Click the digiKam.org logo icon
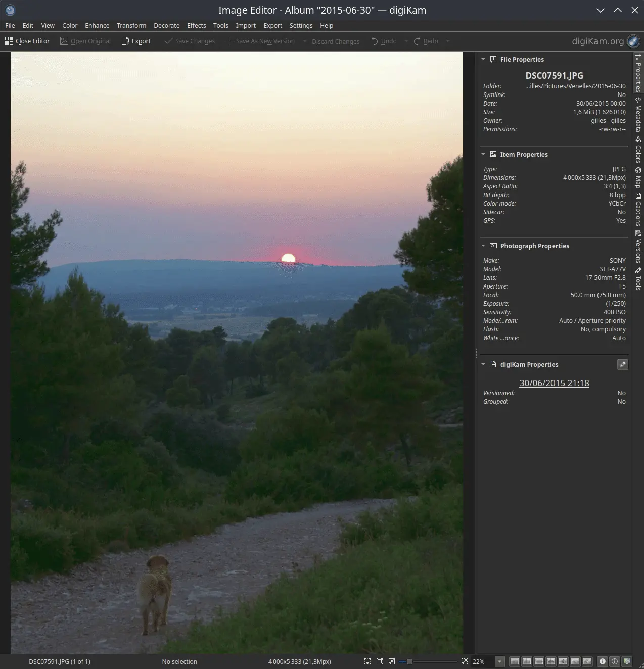This screenshot has width=644, height=669. click(x=633, y=41)
